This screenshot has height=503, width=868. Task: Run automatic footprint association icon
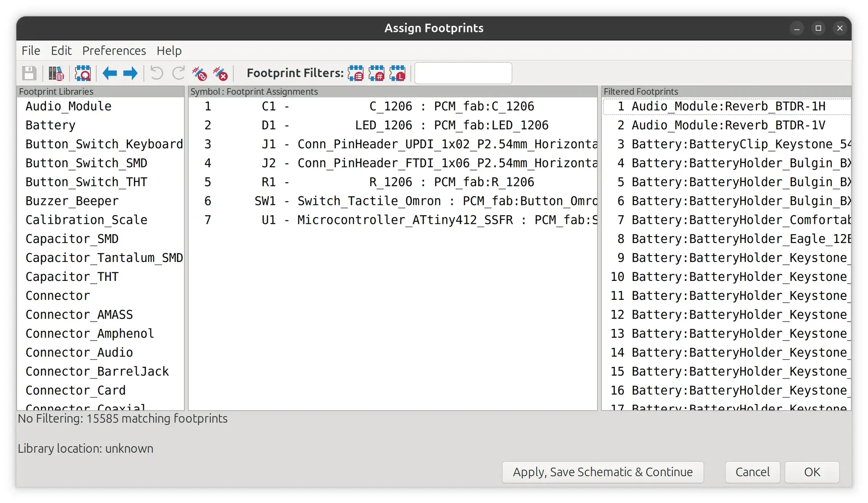point(199,73)
